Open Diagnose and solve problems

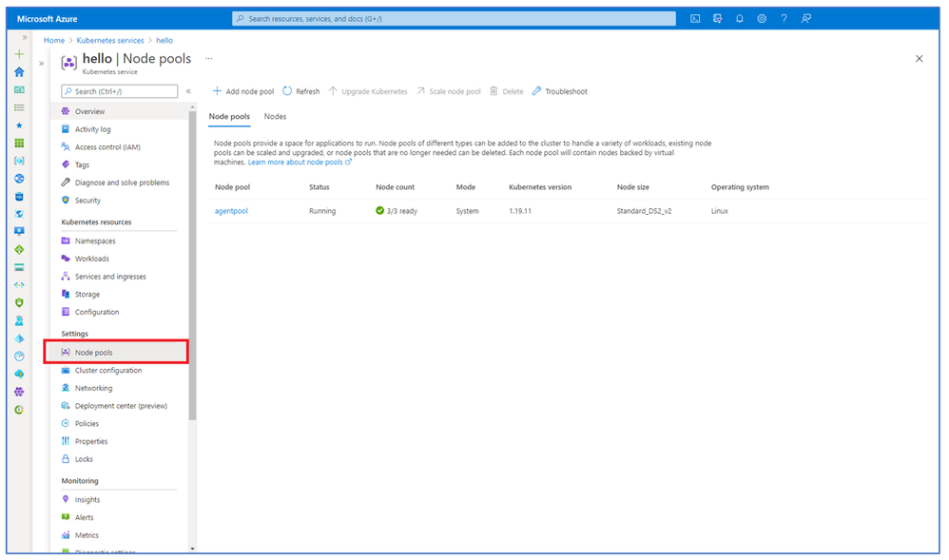pyautogui.click(x=120, y=183)
